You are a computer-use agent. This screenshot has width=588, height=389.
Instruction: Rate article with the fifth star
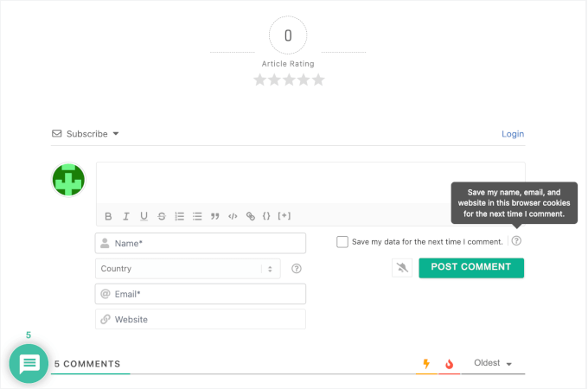click(318, 80)
